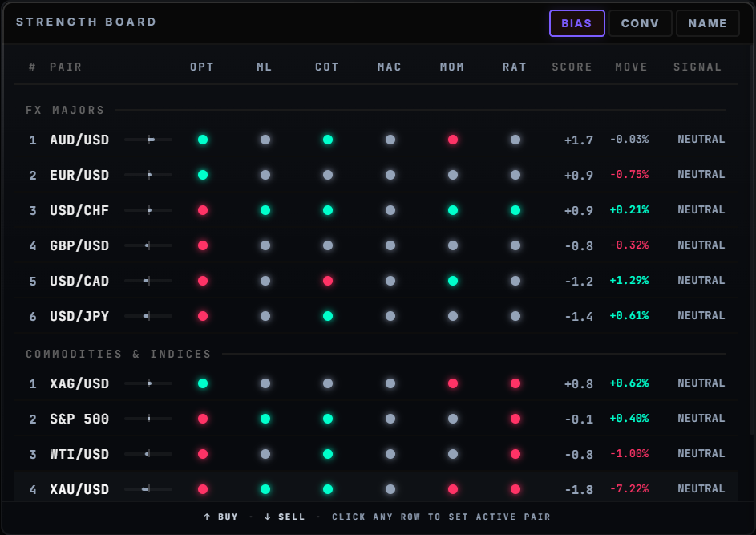756x535 pixels.
Task: Click the SELL legend label
Action: click(285, 517)
